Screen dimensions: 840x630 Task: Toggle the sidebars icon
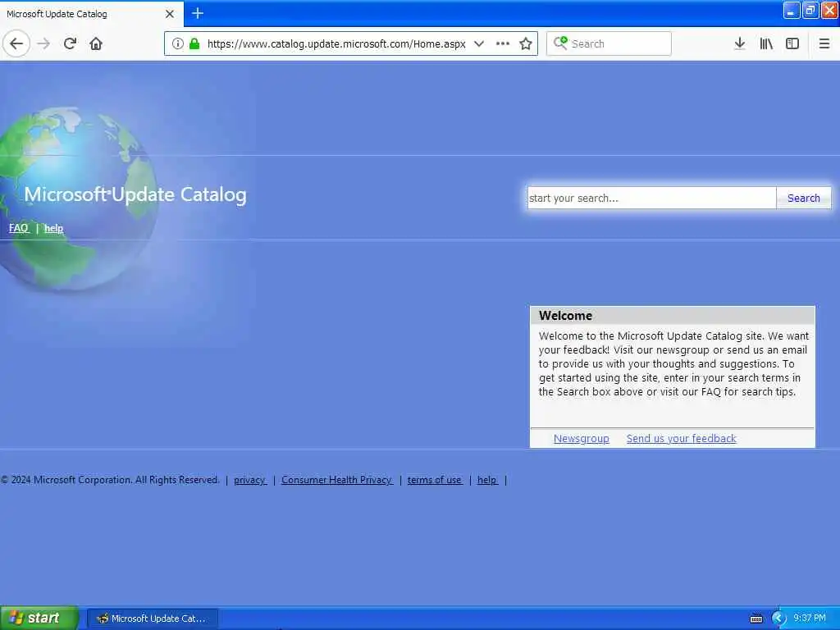[792, 43]
